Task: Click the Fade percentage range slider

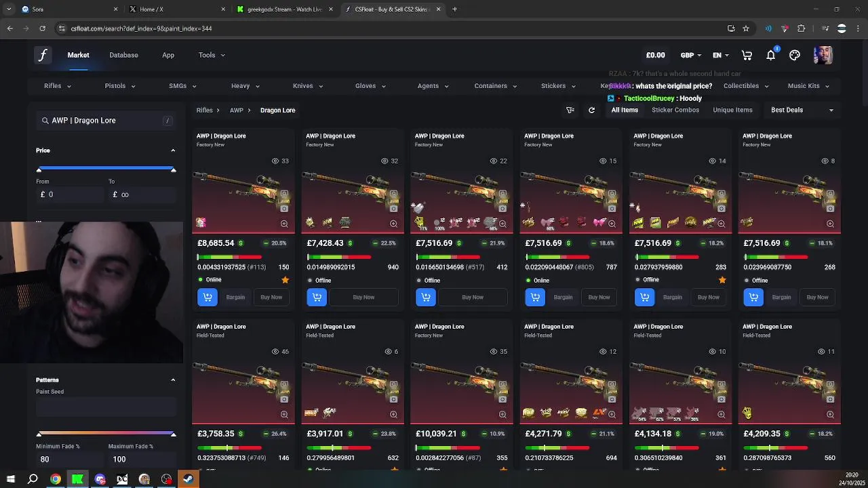Action: coord(106,434)
